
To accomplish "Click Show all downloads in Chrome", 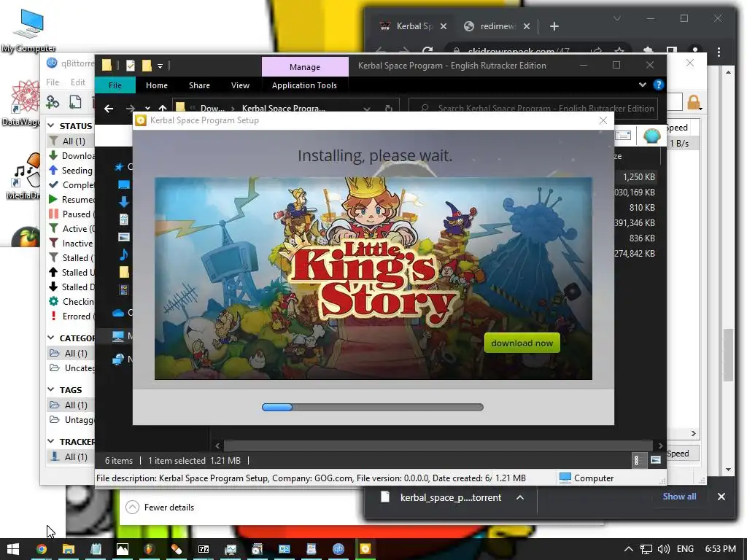I will coord(679,496).
